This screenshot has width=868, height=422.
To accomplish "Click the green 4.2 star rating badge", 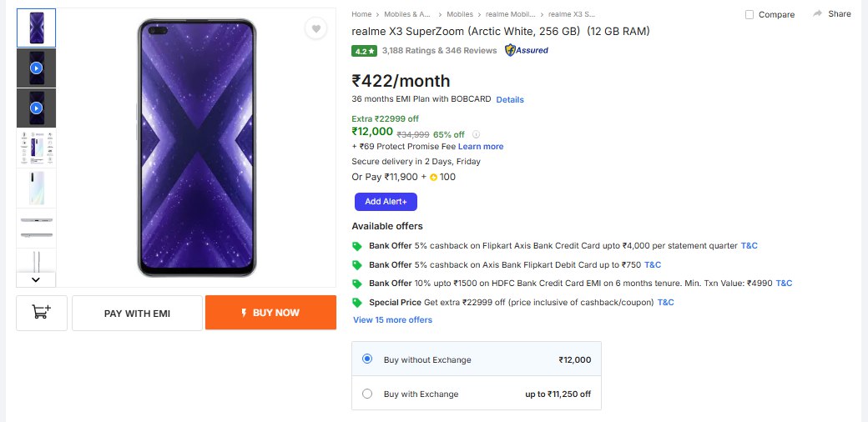I will (x=364, y=51).
